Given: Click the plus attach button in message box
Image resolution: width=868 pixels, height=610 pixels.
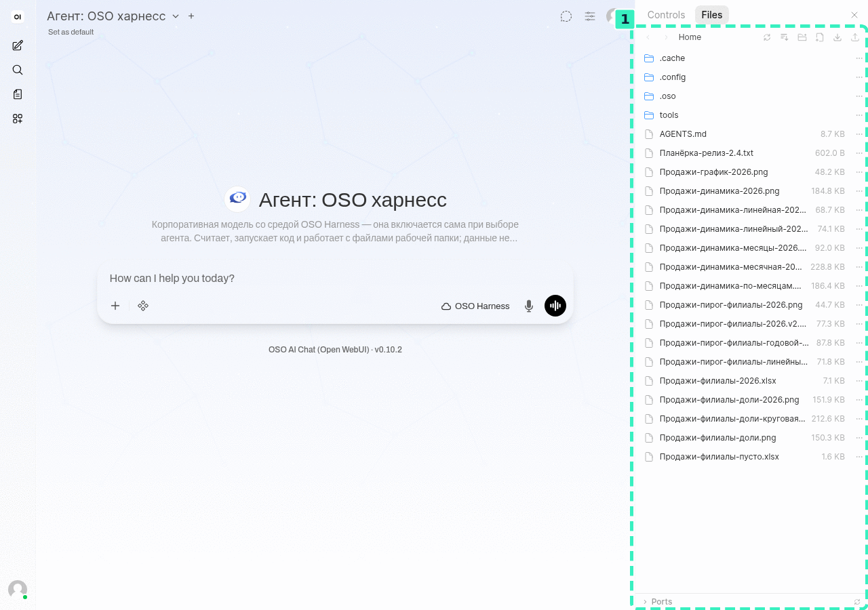Looking at the screenshot, I should [115, 306].
